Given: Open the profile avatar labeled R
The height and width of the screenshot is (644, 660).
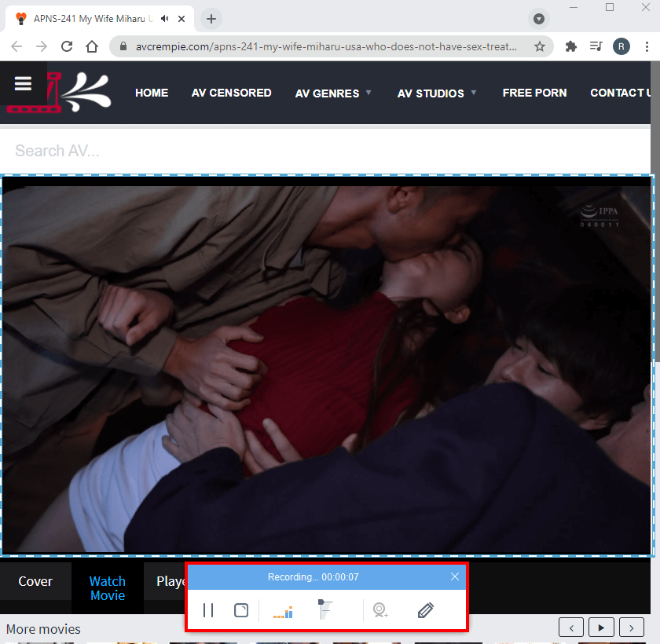Looking at the screenshot, I should [621, 46].
